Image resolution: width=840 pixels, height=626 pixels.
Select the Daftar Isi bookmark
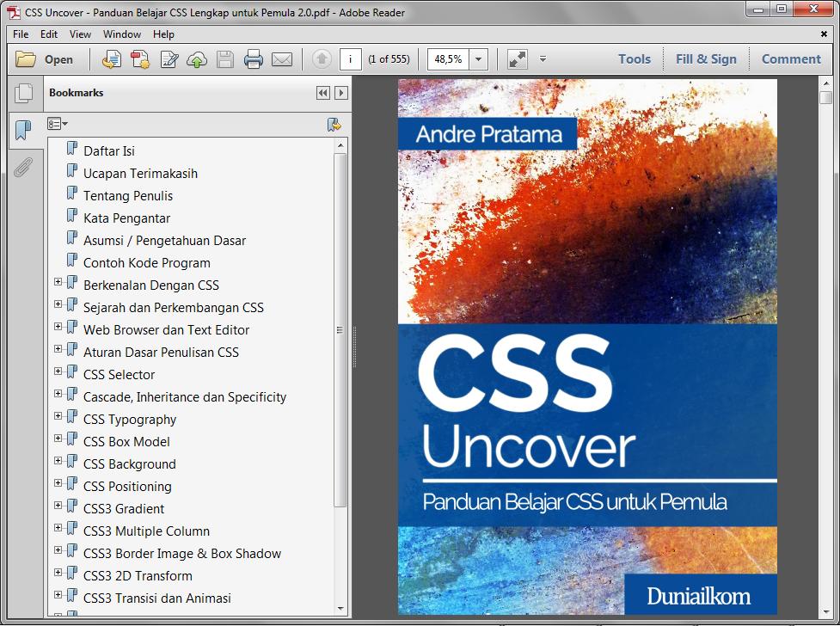108,151
